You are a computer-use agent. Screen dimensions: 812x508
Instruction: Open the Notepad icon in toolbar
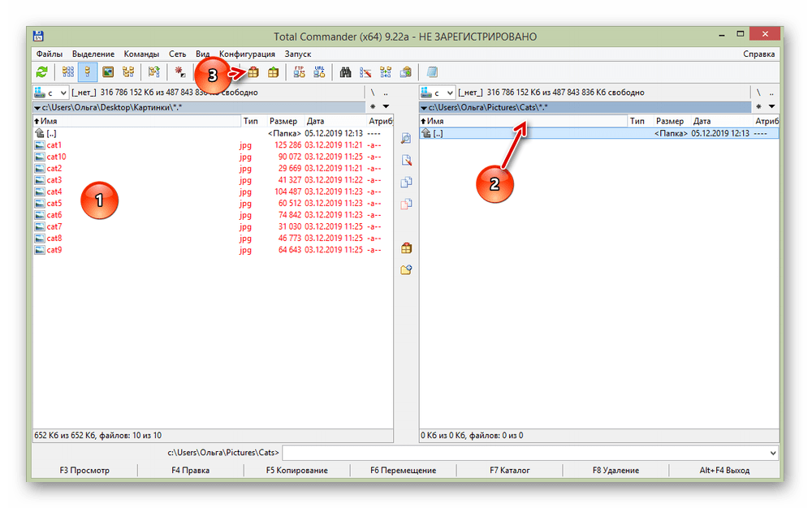pyautogui.click(x=432, y=72)
